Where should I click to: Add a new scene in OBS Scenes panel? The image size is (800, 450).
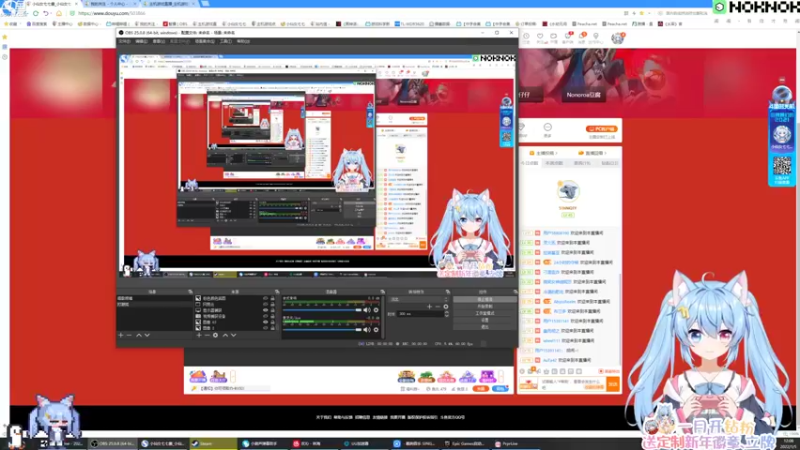click(121, 335)
